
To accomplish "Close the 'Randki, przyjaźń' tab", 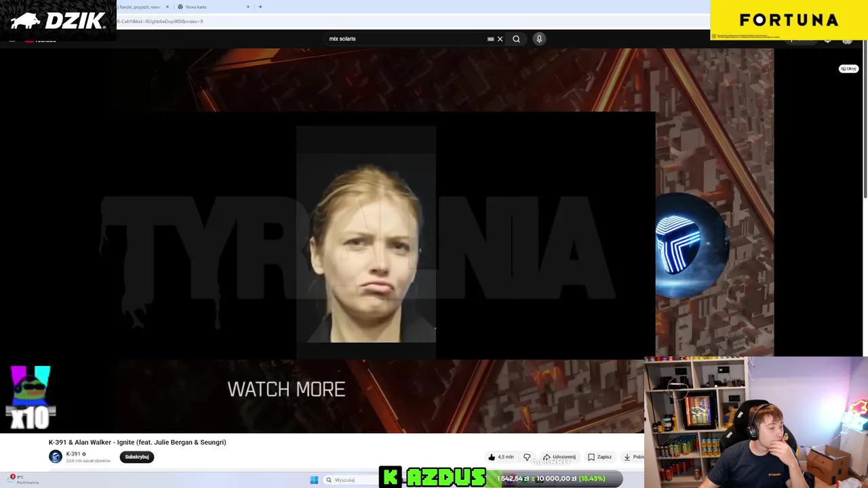I will tap(167, 7).
